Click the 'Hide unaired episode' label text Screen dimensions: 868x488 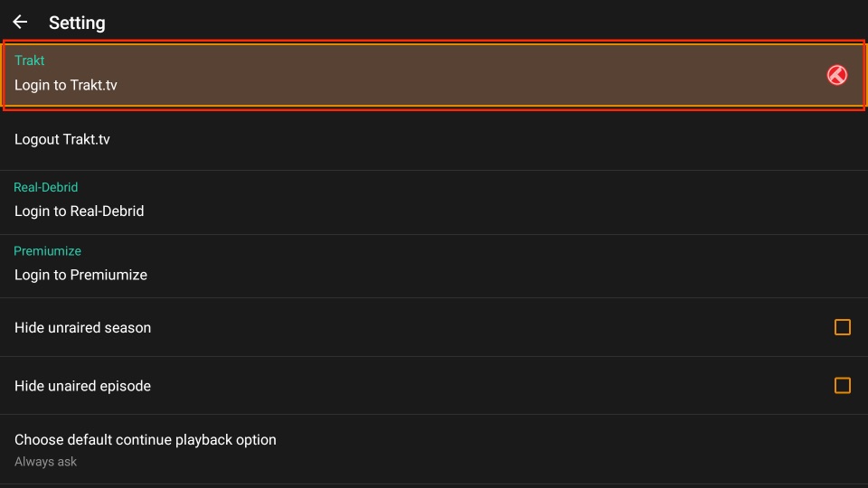82,386
